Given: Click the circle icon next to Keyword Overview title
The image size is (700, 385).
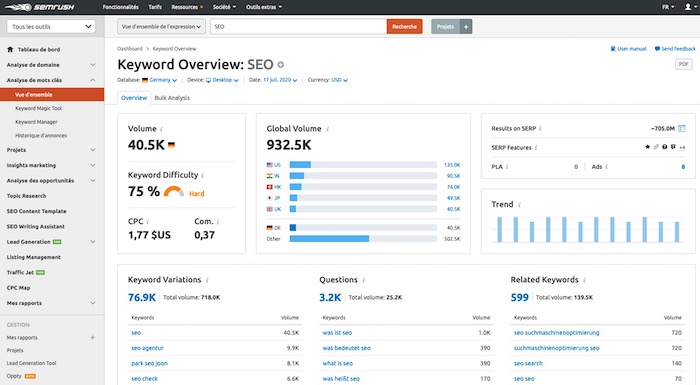Looking at the screenshot, I should tap(280, 65).
